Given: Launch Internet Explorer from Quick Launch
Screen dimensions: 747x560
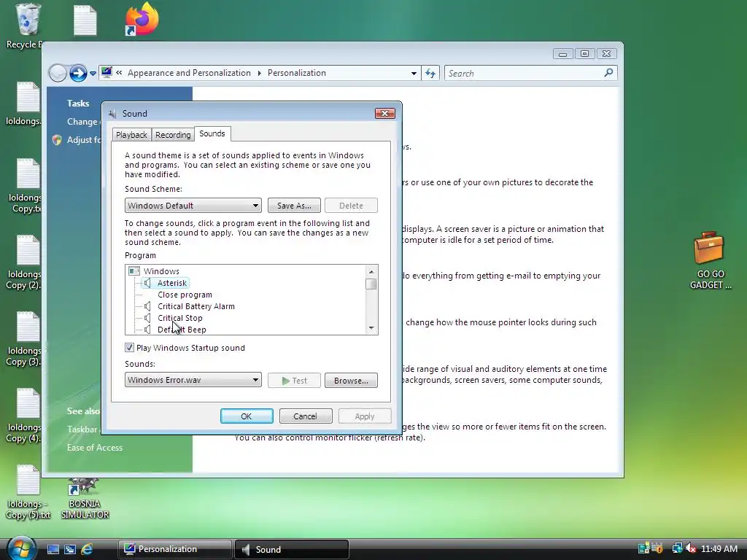Looking at the screenshot, I should (x=87, y=550).
